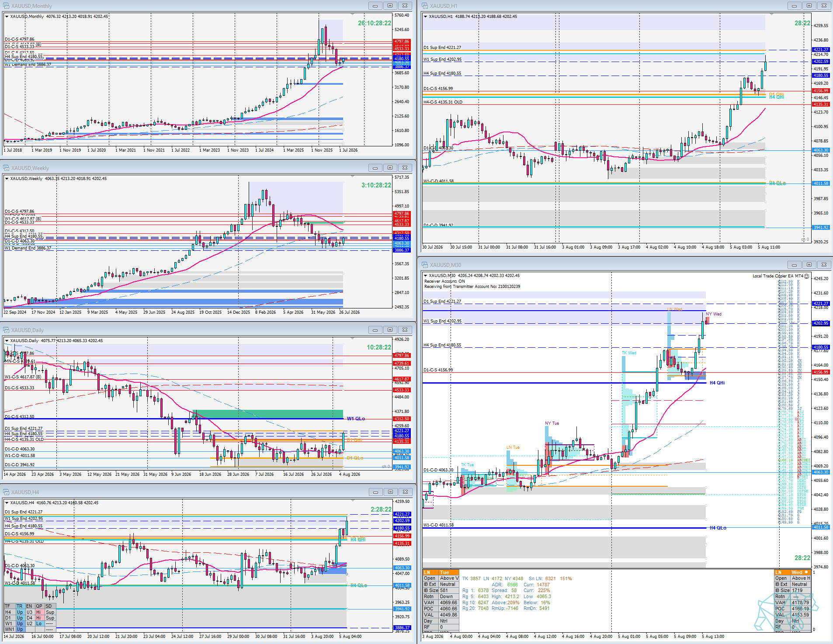This screenshot has height=644, width=833.
Task: Maximize the XAUUSD,H4 chart window
Action: click(x=390, y=492)
